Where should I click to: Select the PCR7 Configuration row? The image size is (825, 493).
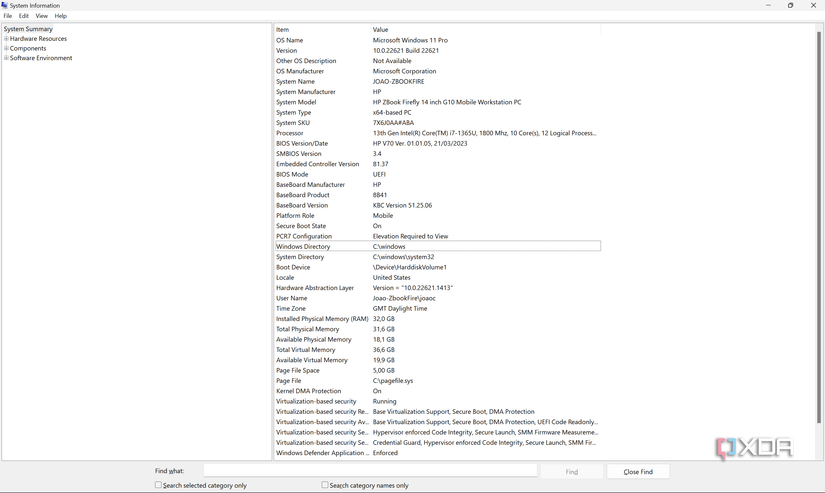(x=437, y=236)
